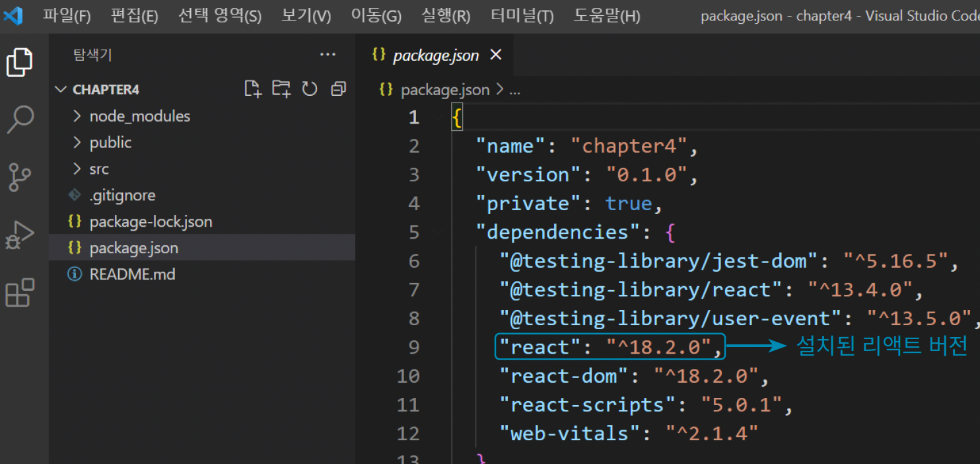
Task: Click the .gitignore diamond icon
Action: tap(75, 195)
